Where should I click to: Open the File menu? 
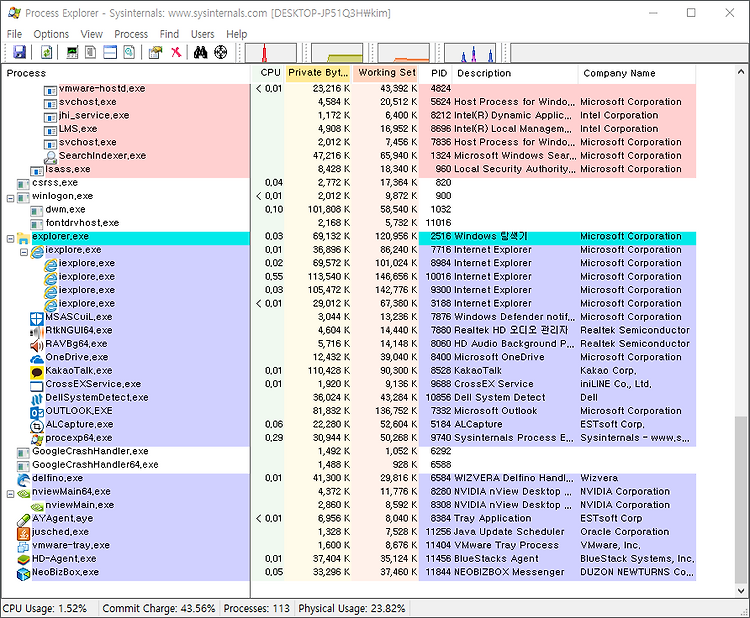pos(14,34)
